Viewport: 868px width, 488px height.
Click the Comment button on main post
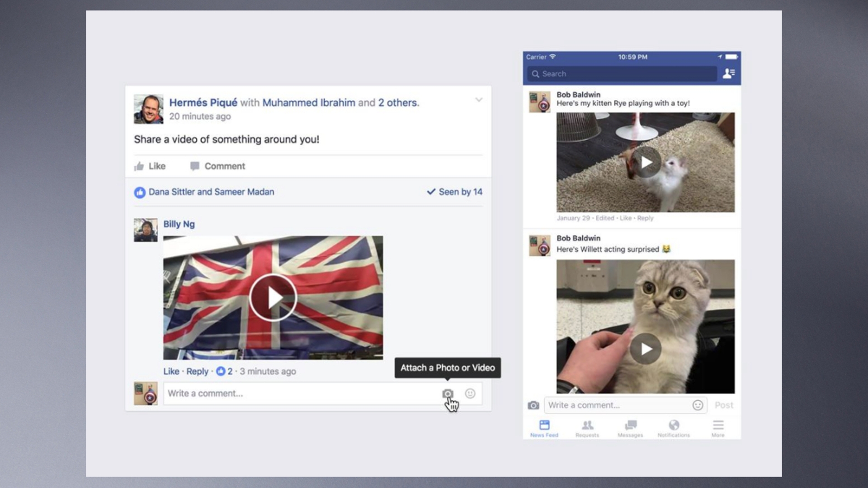217,166
